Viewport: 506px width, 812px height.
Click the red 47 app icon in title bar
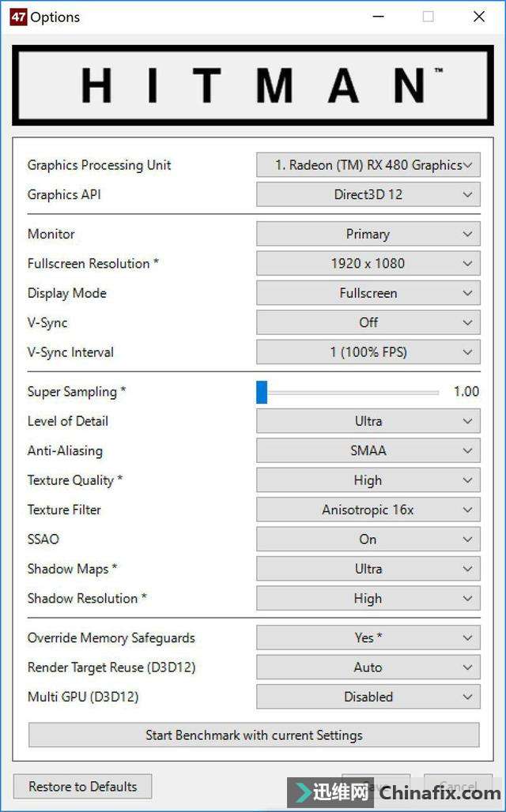coord(18,17)
